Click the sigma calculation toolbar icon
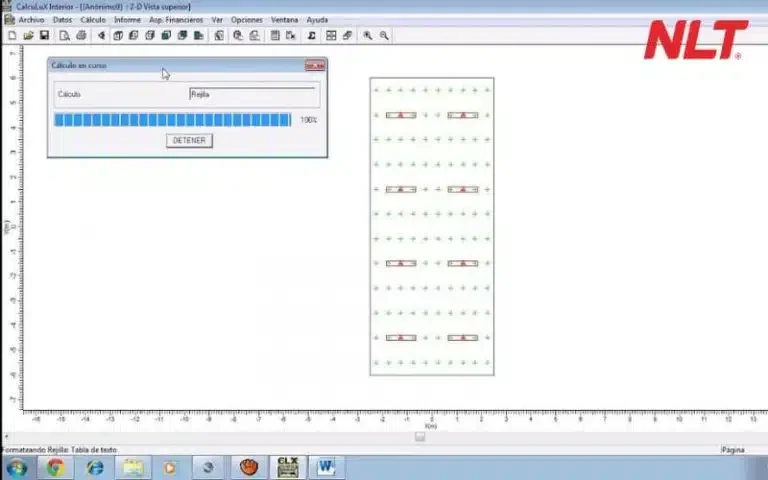Screen dimensions: 768x480 pos(312,35)
